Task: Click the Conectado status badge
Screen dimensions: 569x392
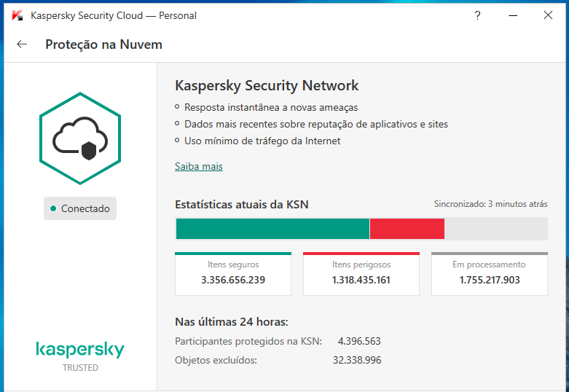Action: (80, 209)
